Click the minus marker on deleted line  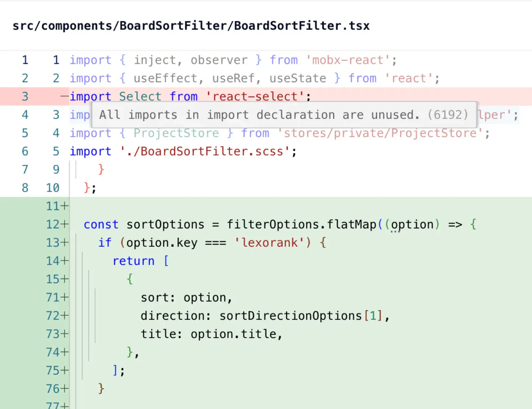pyautogui.click(x=65, y=97)
